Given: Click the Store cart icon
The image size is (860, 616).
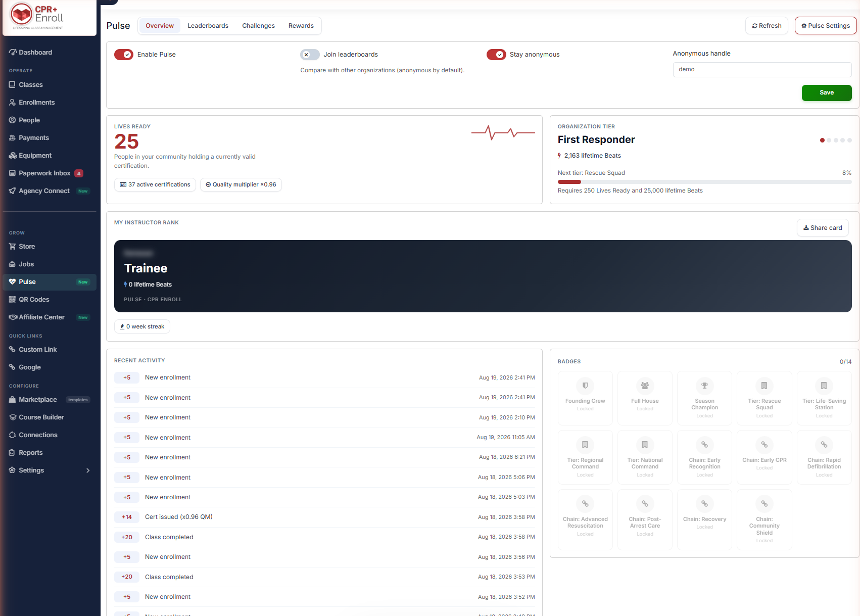Looking at the screenshot, I should 13,246.
